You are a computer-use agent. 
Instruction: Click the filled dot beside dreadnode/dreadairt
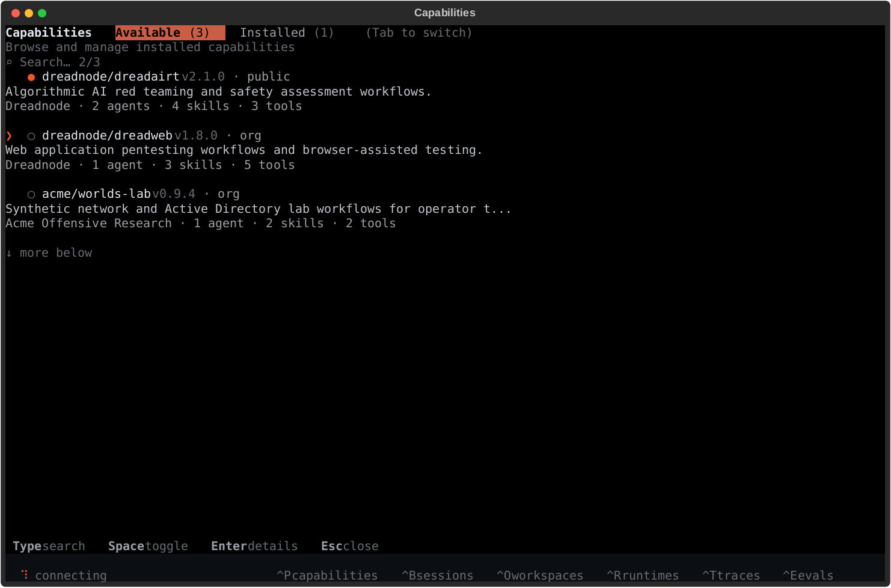tap(31, 76)
